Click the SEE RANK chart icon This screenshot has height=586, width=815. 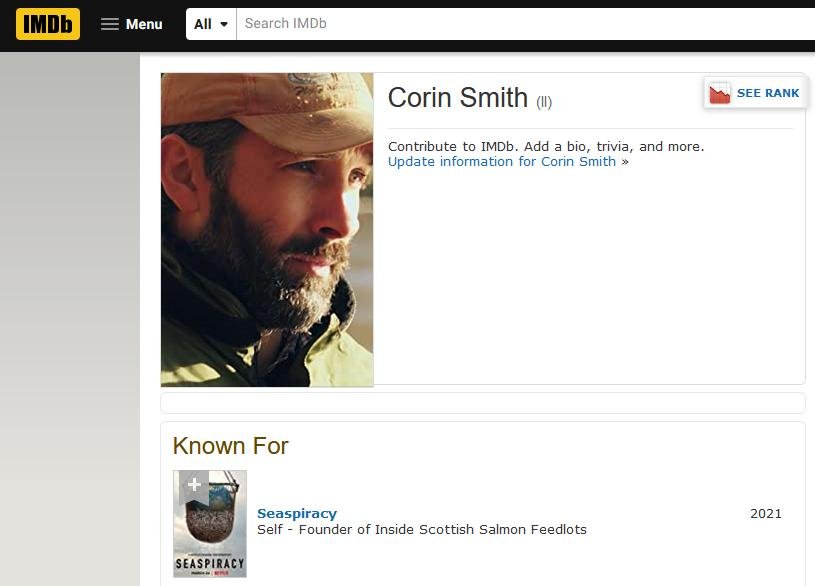click(719, 94)
